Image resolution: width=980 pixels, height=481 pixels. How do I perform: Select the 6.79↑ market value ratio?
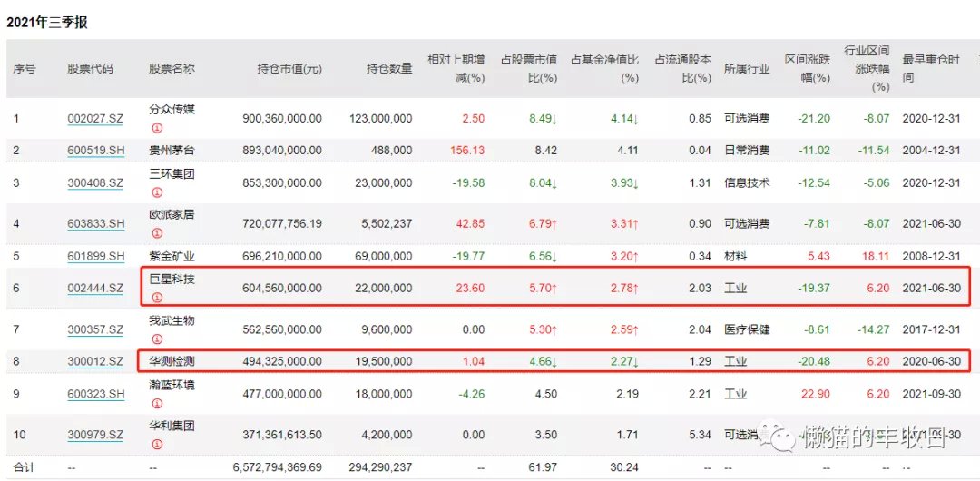[544, 224]
